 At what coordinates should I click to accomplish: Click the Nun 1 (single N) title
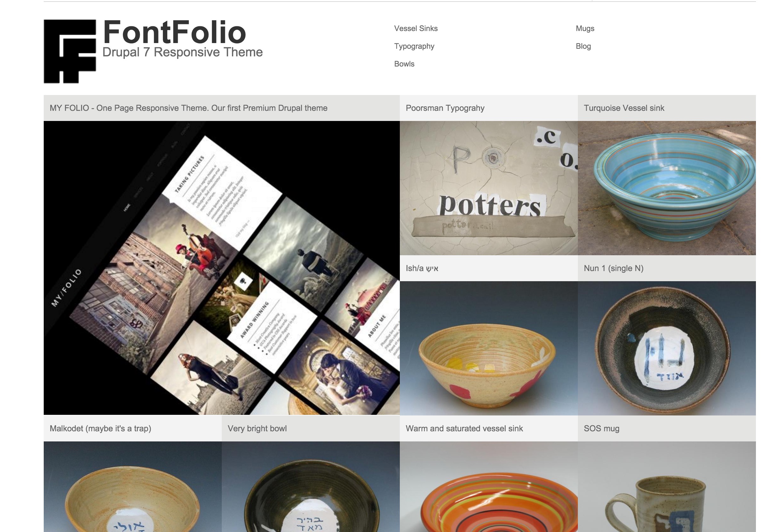(x=614, y=268)
